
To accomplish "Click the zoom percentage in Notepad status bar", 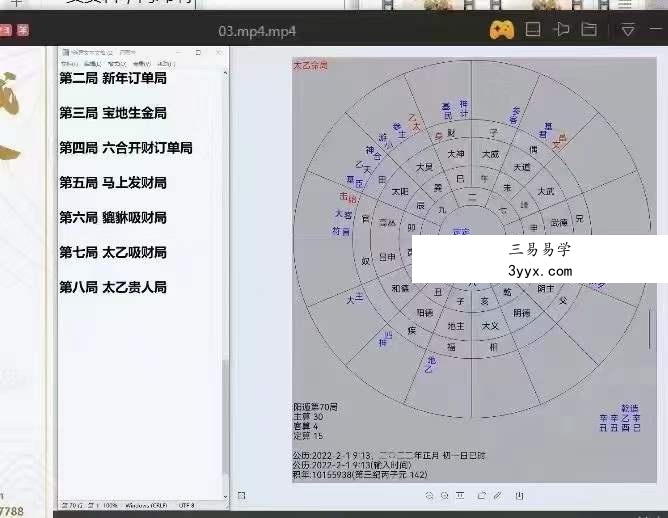I will 110,506.
